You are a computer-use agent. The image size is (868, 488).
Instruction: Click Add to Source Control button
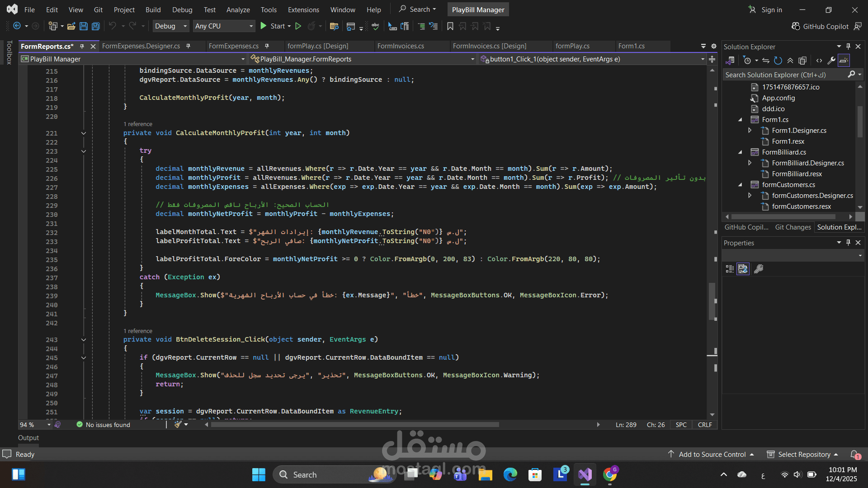click(x=712, y=455)
